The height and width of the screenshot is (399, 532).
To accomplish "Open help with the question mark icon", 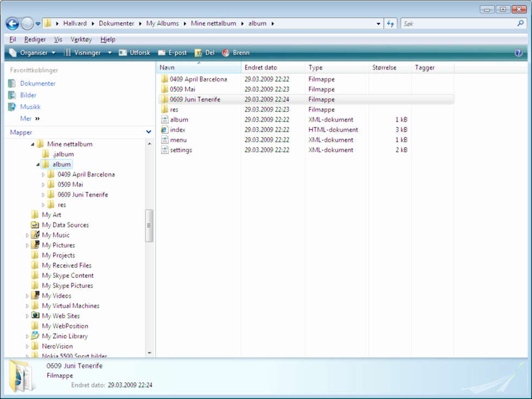I will point(518,53).
